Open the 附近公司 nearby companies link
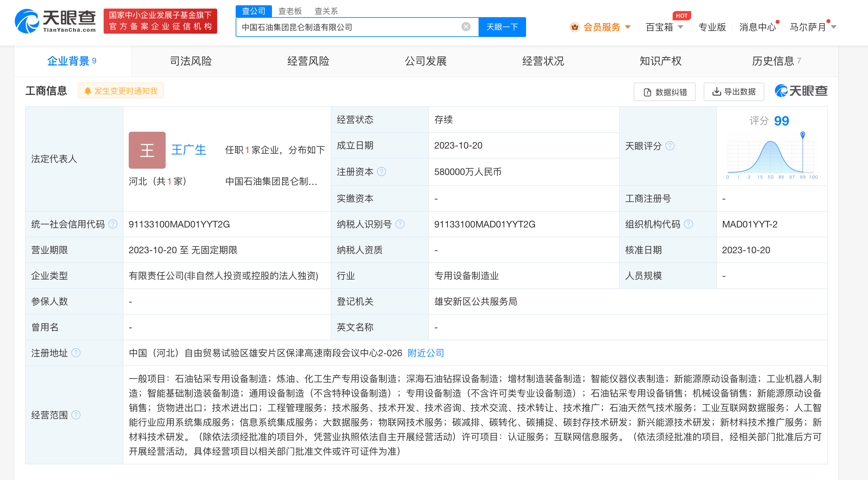 (425, 353)
